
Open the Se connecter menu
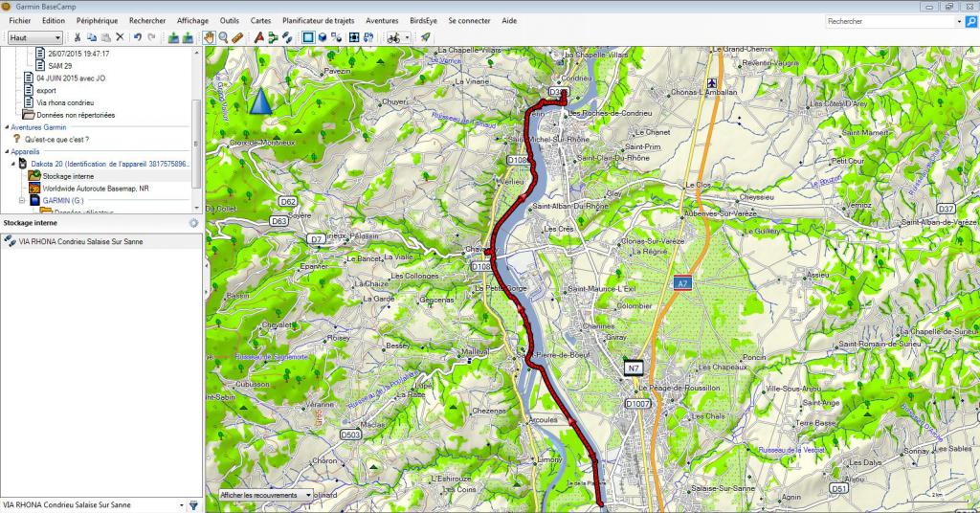coord(469,21)
